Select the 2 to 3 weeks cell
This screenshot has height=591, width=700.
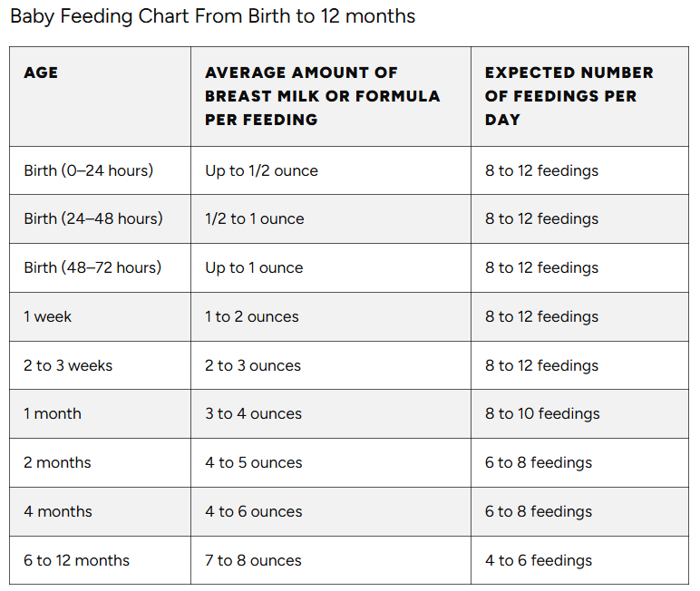(69, 365)
